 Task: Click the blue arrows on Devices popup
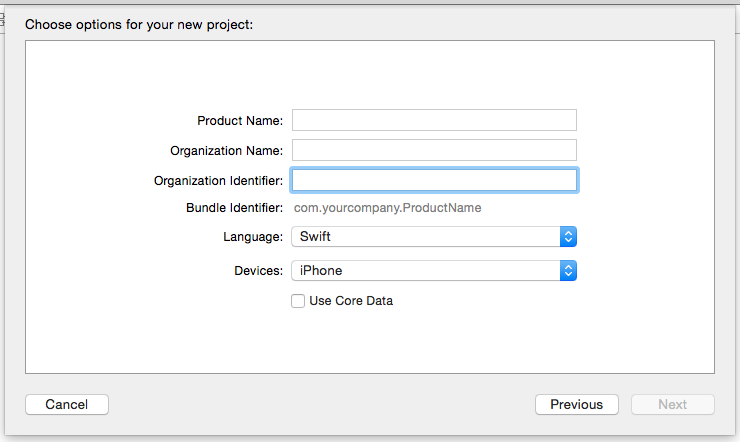click(568, 271)
